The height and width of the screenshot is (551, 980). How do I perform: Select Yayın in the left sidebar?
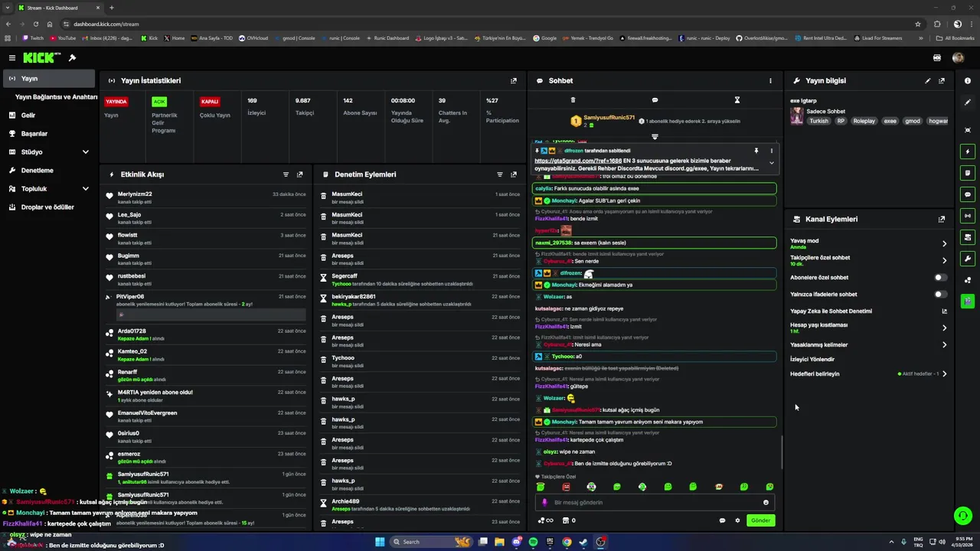(49, 79)
